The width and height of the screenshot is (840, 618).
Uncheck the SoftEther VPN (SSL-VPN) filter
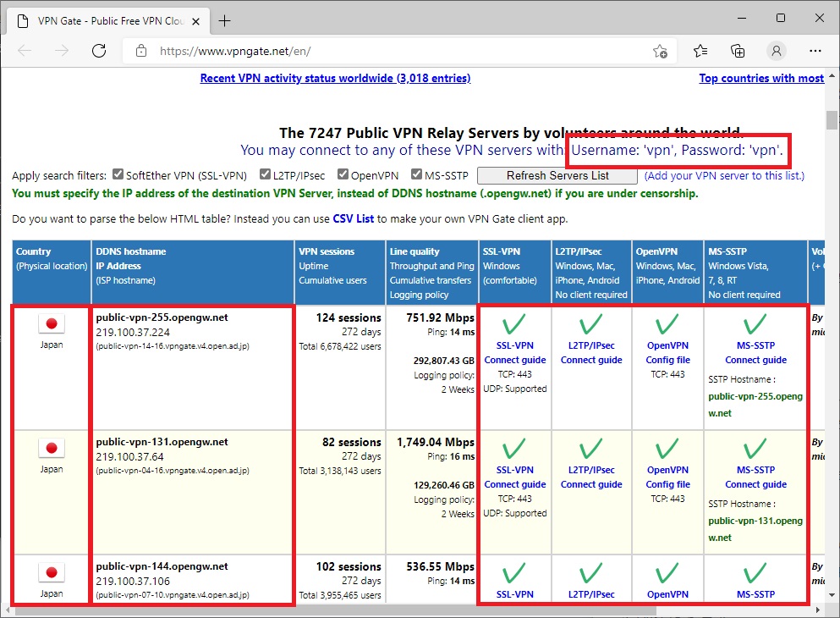click(x=118, y=174)
